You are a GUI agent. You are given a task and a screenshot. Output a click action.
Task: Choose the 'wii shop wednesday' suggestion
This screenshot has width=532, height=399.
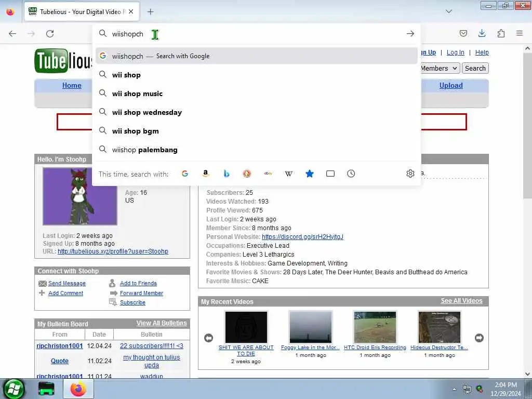pos(257,112)
